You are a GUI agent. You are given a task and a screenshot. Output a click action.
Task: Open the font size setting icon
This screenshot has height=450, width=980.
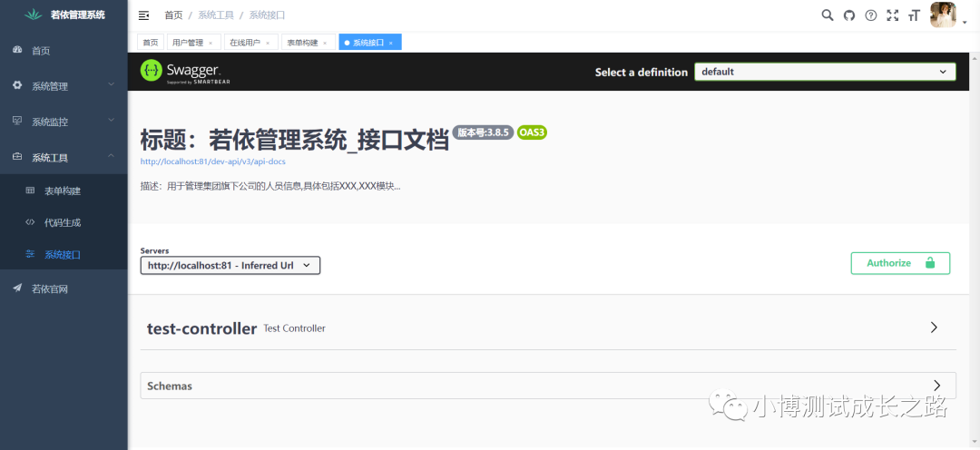pos(915,15)
